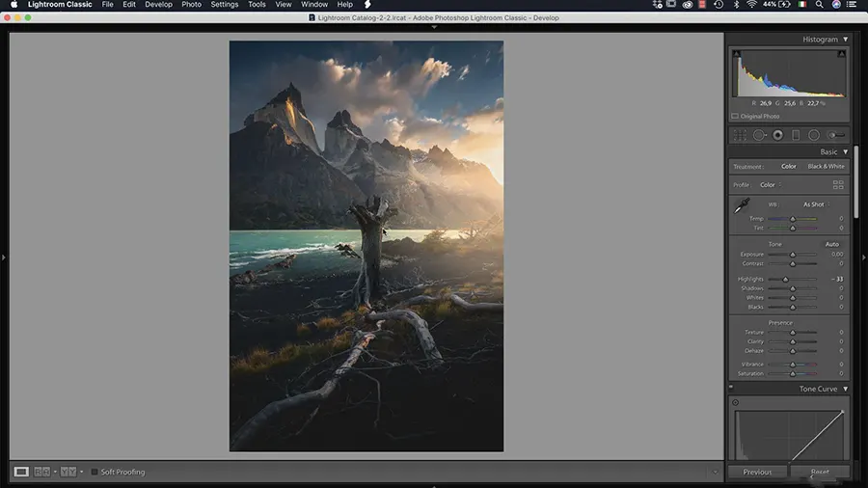
Task: Open the Profile Browser grid icon
Action: pos(838,184)
